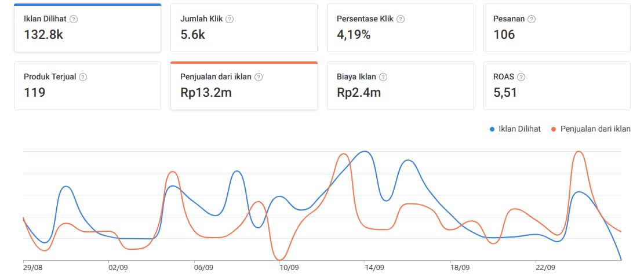Viewport: 644px width, 277px height.
Task: Select the Persentase Klik metric card
Action: click(x=400, y=28)
